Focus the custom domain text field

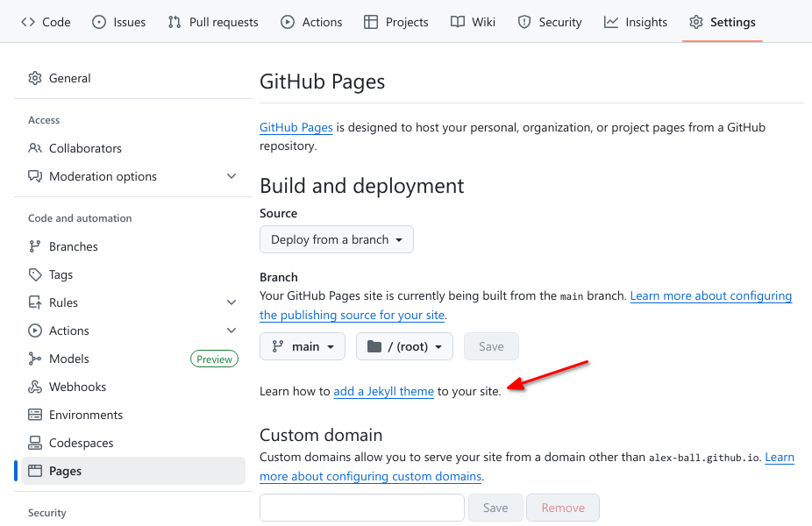(362, 508)
